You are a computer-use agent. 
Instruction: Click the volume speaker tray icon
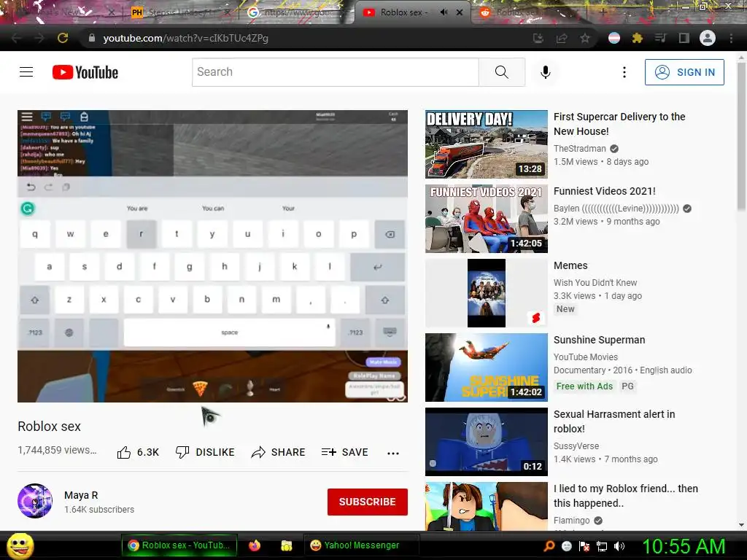click(619, 546)
